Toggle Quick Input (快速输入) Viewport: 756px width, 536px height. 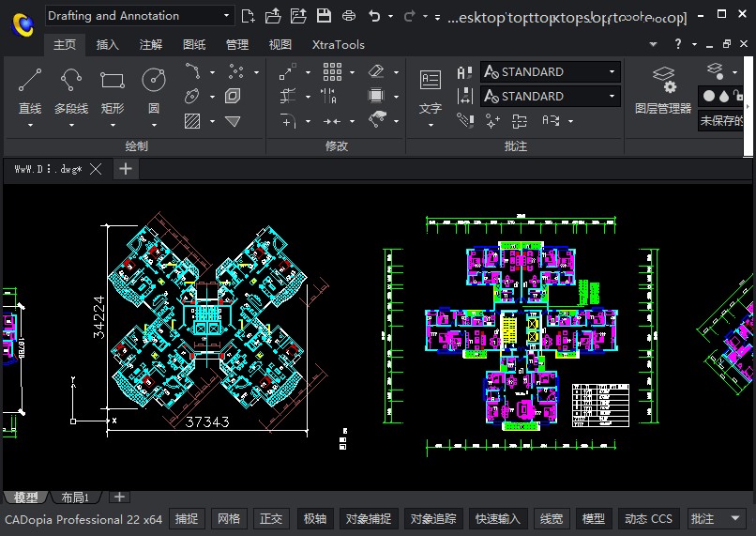[497, 518]
